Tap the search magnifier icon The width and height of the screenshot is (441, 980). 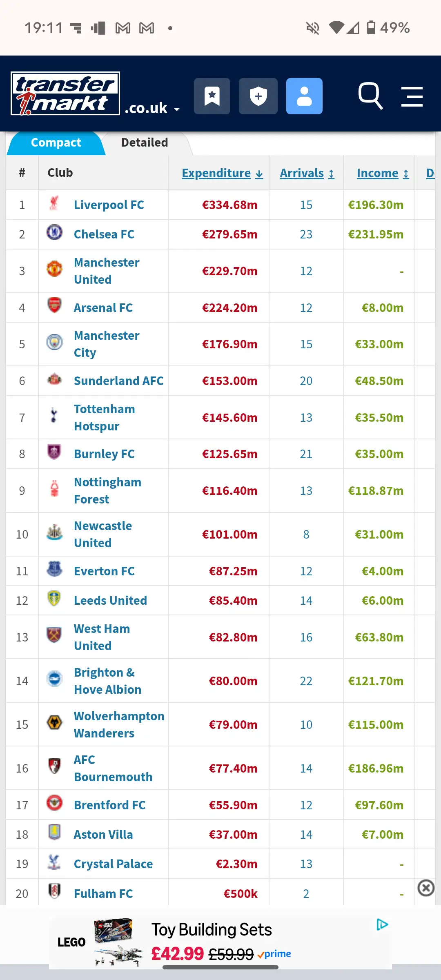coord(370,96)
